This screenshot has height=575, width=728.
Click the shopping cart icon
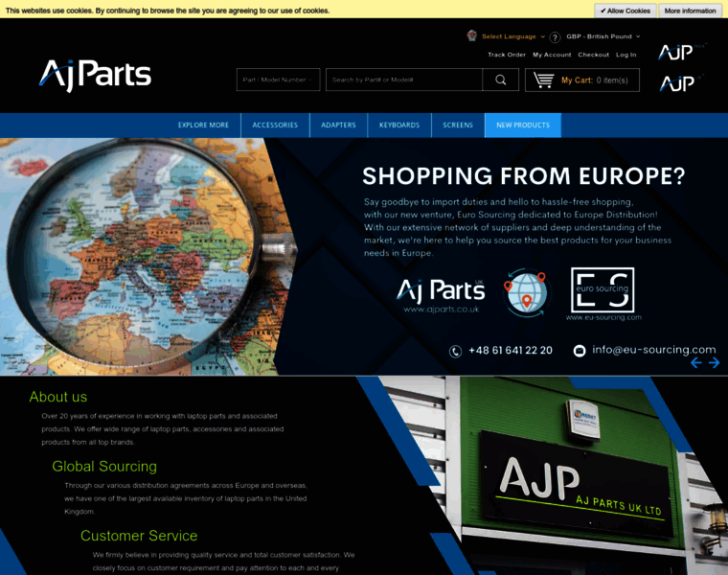(x=543, y=80)
